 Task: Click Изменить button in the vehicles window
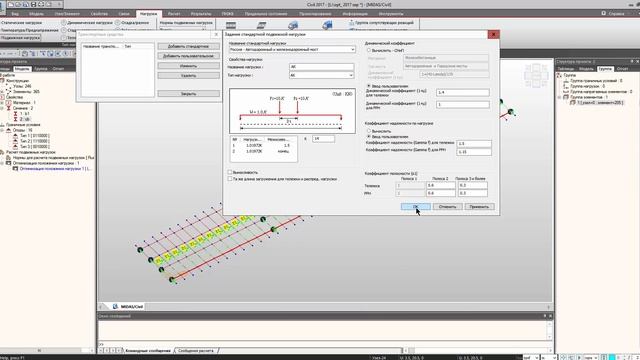pos(188,66)
